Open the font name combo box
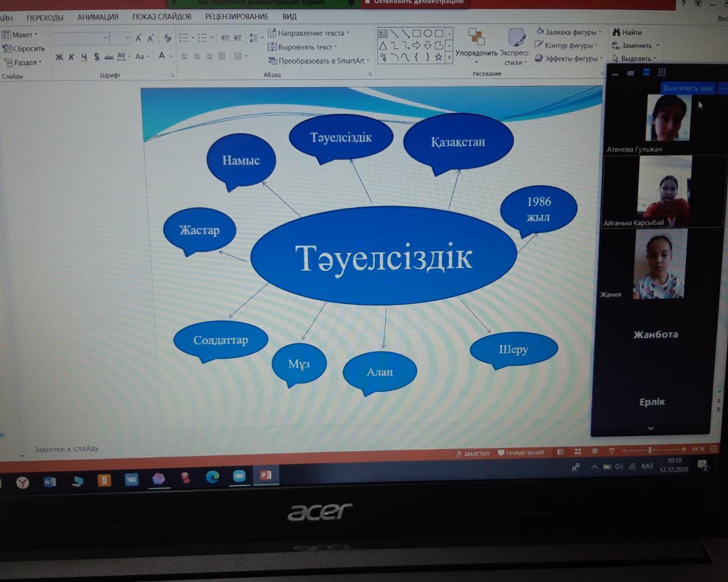This screenshot has height=582, width=728. 80,38
